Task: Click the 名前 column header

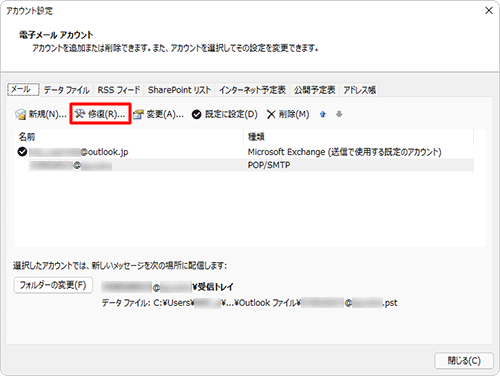Action: (x=129, y=137)
